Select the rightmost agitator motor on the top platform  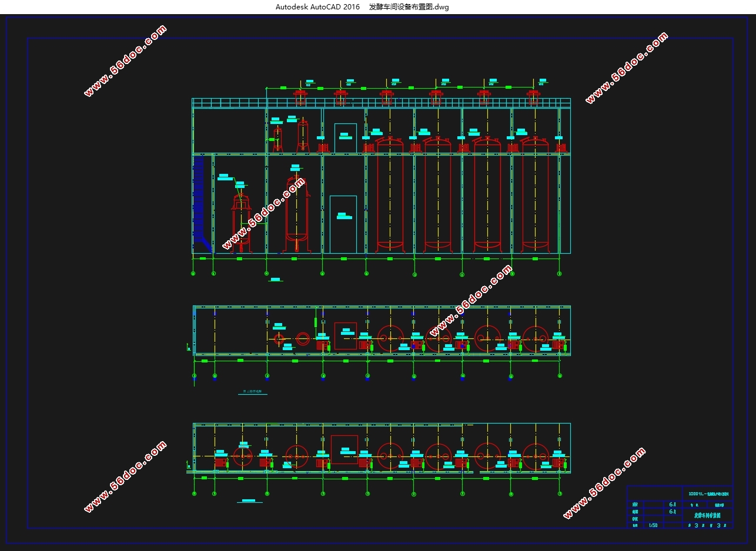pyautogui.click(x=533, y=96)
